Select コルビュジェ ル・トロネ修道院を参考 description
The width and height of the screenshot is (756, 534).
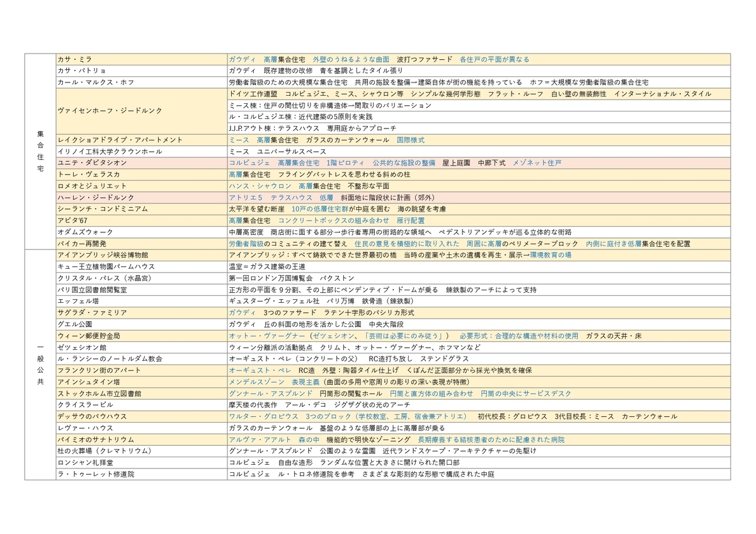479,474
